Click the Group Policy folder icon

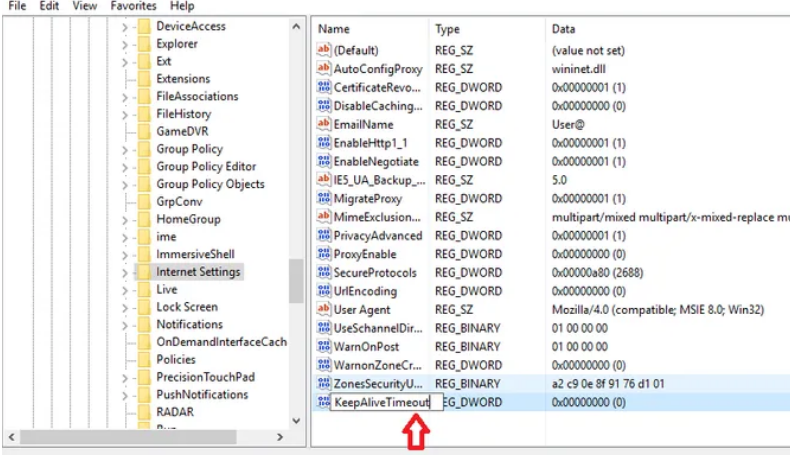pyautogui.click(x=143, y=149)
